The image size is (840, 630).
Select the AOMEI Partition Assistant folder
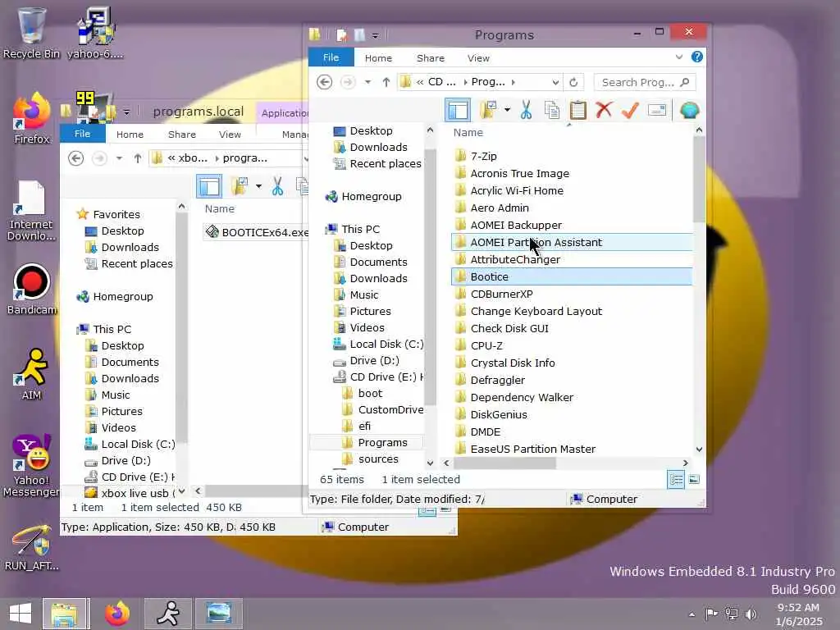pos(572,242)
